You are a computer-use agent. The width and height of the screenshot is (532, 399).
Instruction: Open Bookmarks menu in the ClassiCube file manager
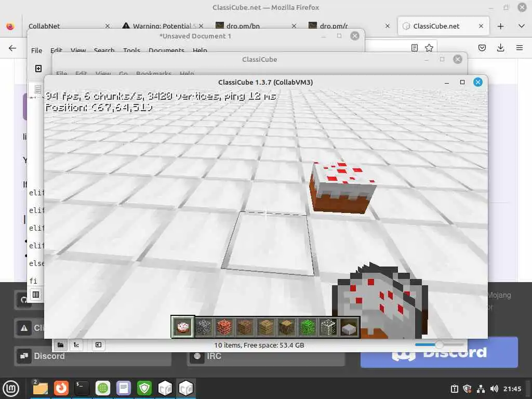tap(154, 73)
